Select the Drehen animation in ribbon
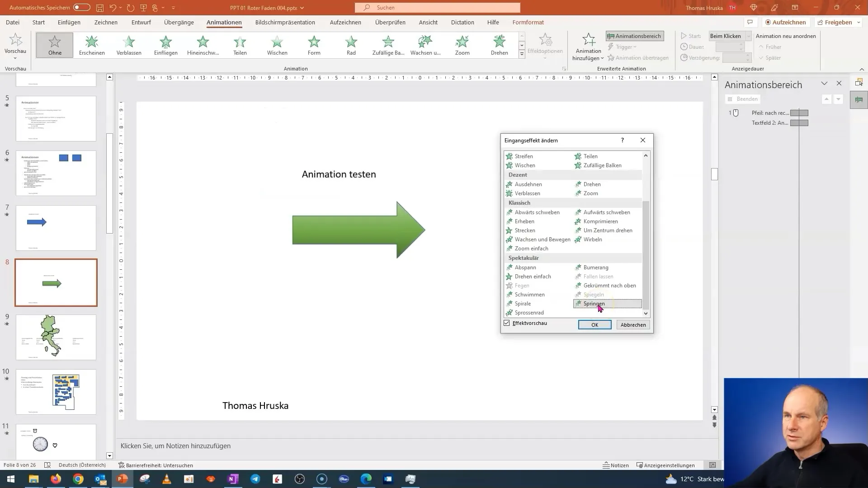868x488 pixels. (x=499, y=45)
